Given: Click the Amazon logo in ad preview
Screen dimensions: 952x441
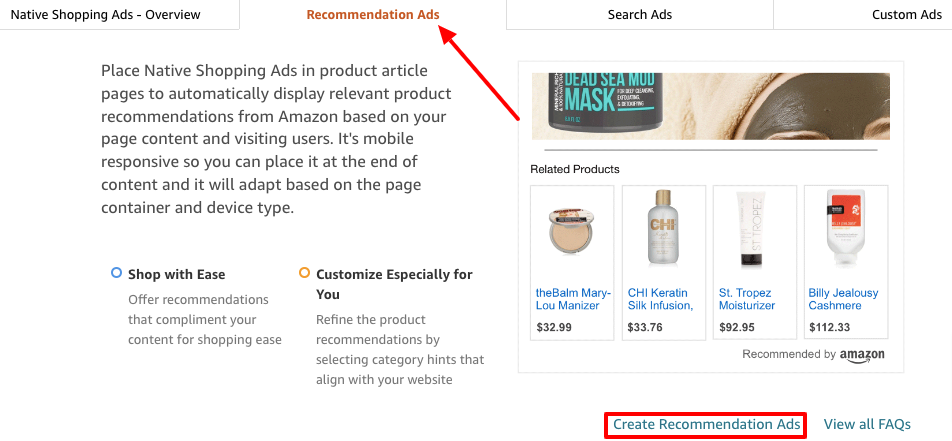Looking at the screenshot, I should click(x=862, y=356).
